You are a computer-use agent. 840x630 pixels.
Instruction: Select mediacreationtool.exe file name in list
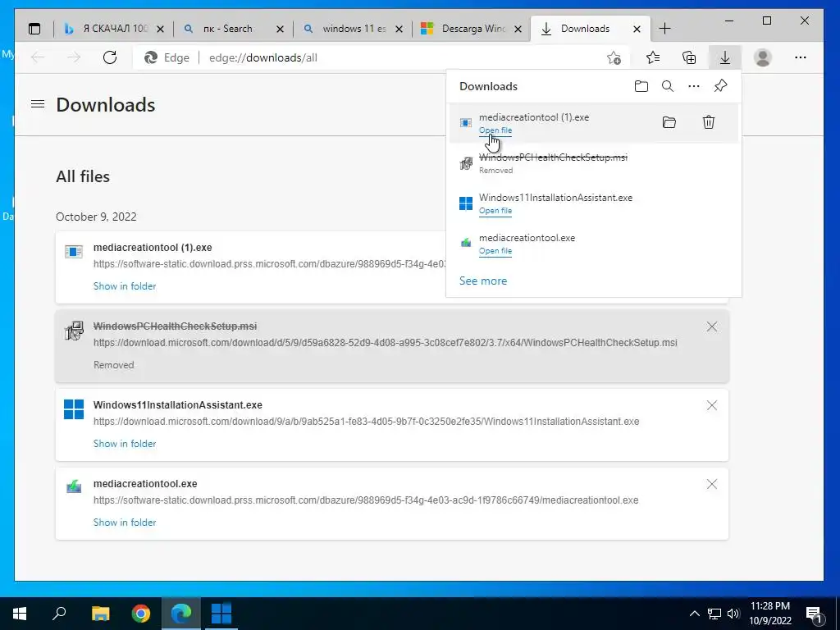(145, 484)
